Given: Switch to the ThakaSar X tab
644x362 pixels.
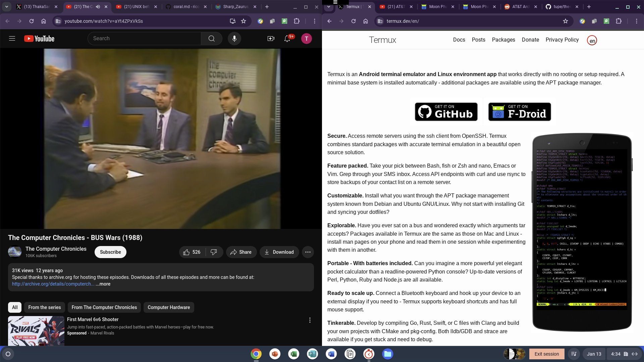Looking at the screenshot, I should pos(37,7).
